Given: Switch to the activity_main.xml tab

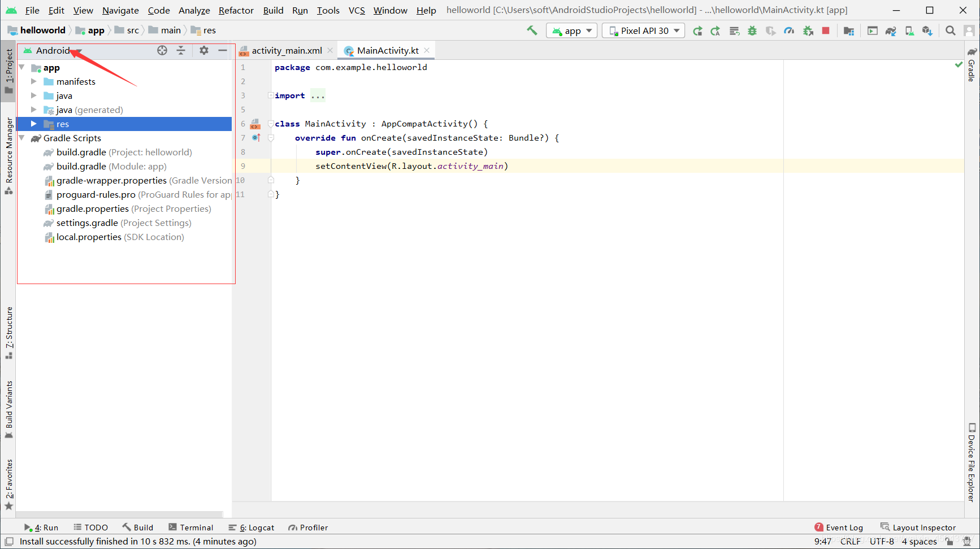Looking at the screenshot, I should pos(287,50).
